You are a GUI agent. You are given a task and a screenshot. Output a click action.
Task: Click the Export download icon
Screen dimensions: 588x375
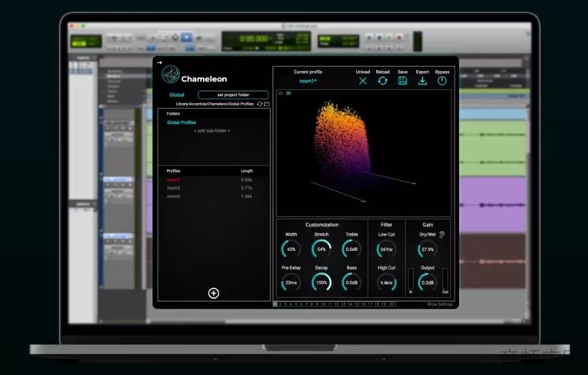(422, 80)
